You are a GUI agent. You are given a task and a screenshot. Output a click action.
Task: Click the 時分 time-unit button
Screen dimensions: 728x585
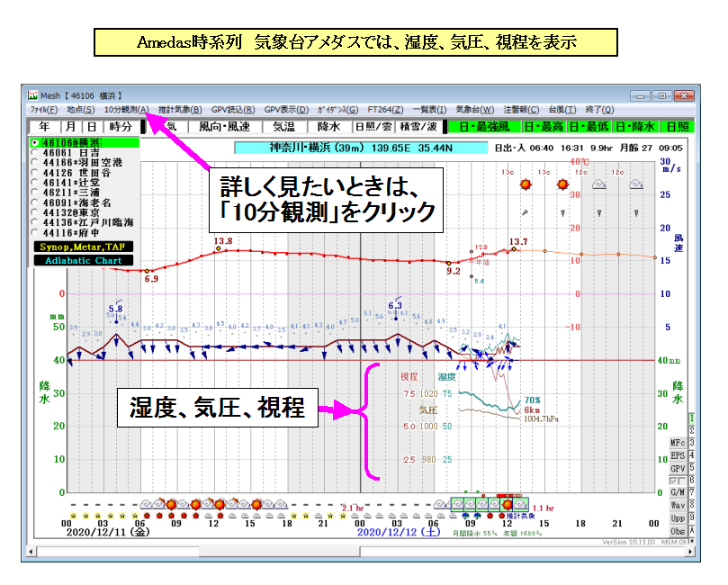pyautogui.click(x=121, y=127)
